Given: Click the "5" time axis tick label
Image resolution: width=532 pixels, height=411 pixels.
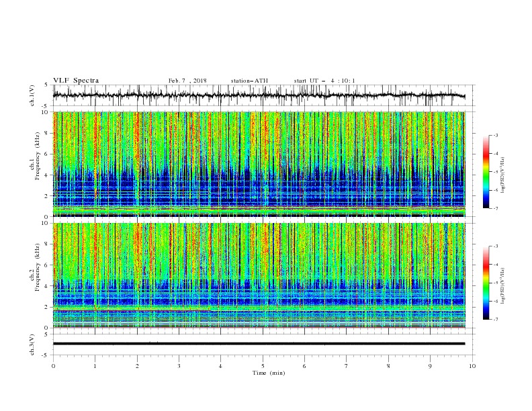Looking at the screenshot, I should tap(263, 366).
